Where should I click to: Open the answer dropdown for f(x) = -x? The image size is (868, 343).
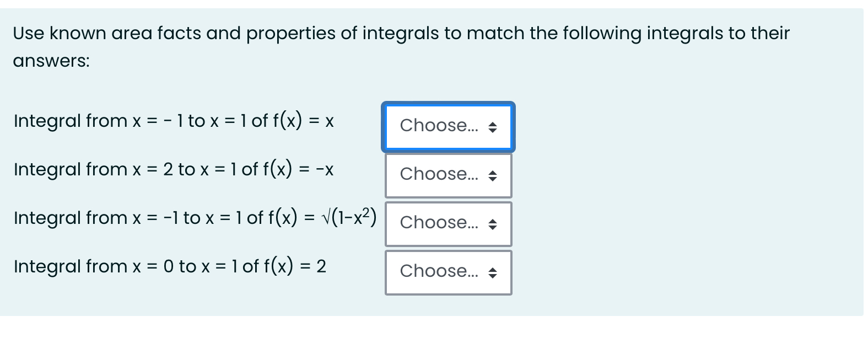pos(449,175)
